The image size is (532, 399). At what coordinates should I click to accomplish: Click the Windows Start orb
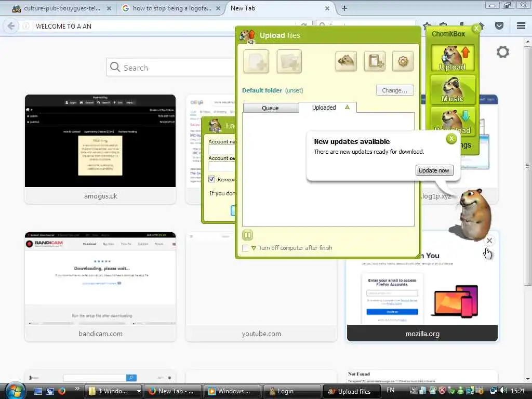coord(15,391)
